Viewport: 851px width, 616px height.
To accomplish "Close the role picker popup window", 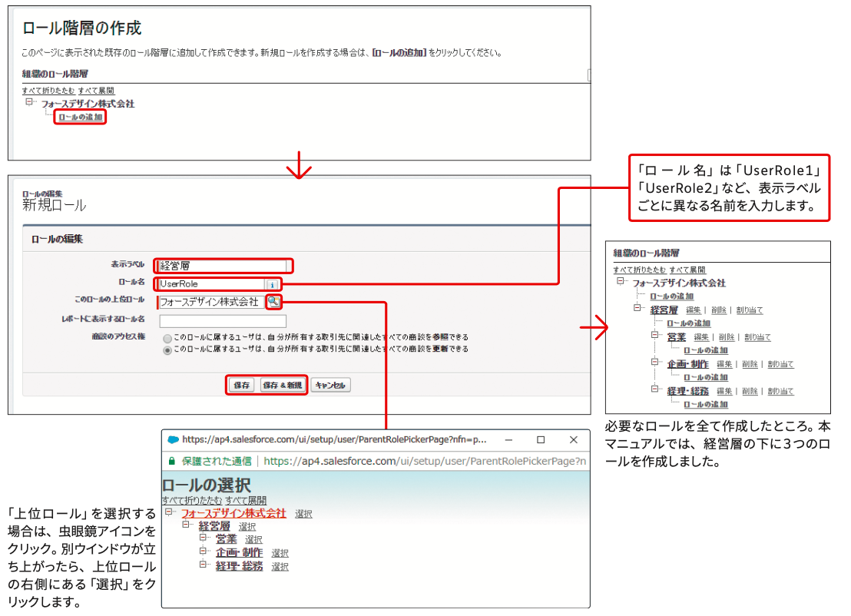I will pyautogui.click(x=573, y=439).
